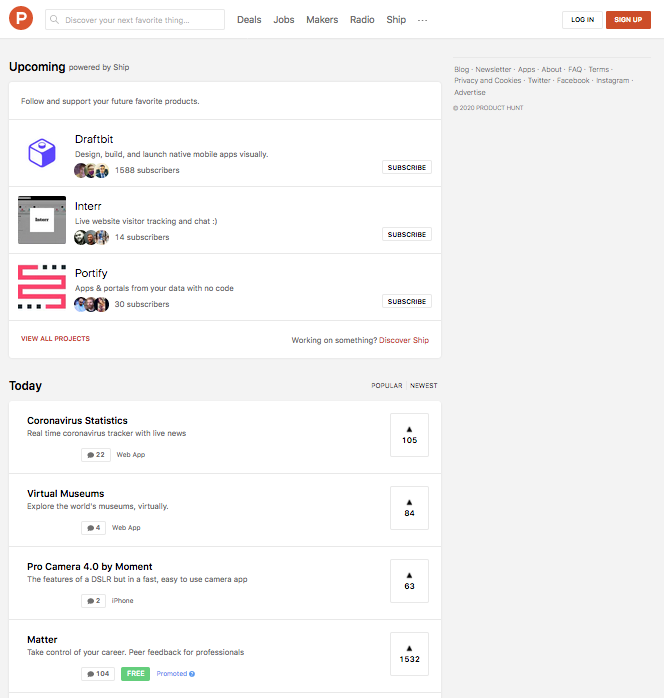This screenshot has height=698, width=664.
Task: Click Web App tag under Virtual Museums
Action: click(x=126, y=528)
